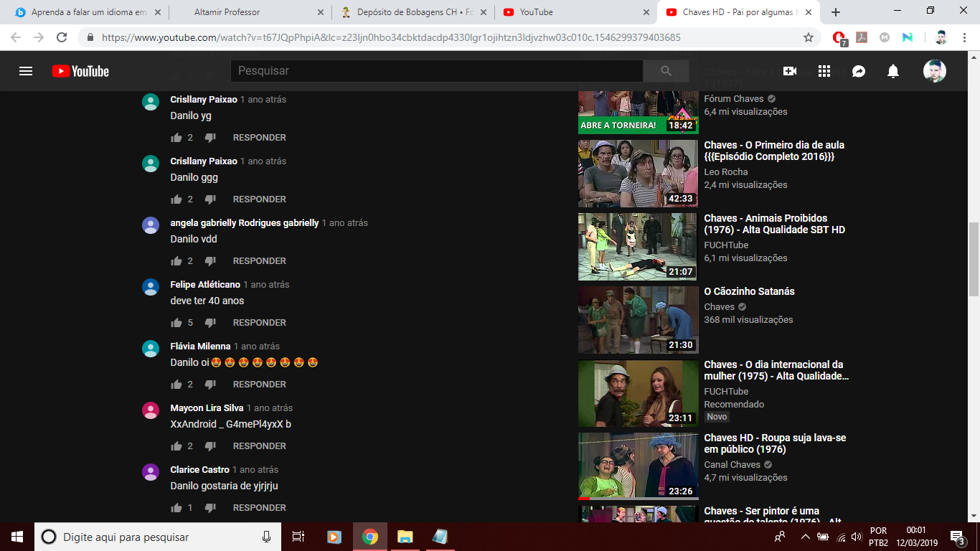Reply to angela gabrielly's comment
980x551 pixels.
(260, 261)
